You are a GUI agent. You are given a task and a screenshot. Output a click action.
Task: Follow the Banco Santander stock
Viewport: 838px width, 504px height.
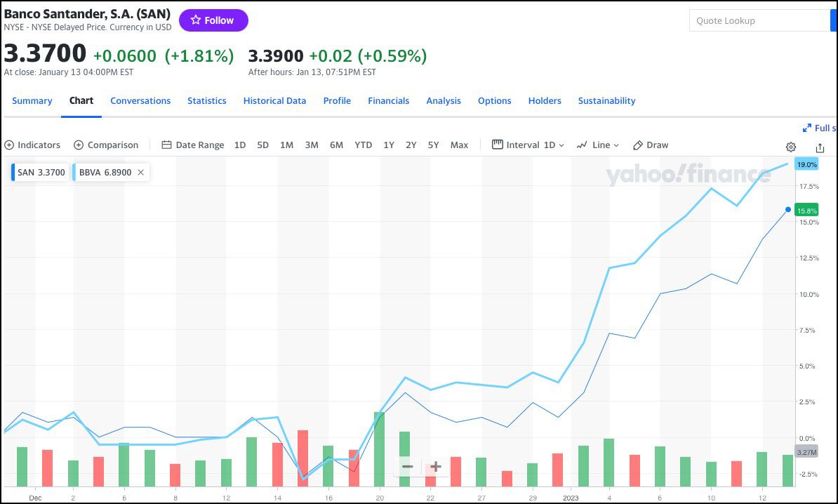click(x=213, y=20)
